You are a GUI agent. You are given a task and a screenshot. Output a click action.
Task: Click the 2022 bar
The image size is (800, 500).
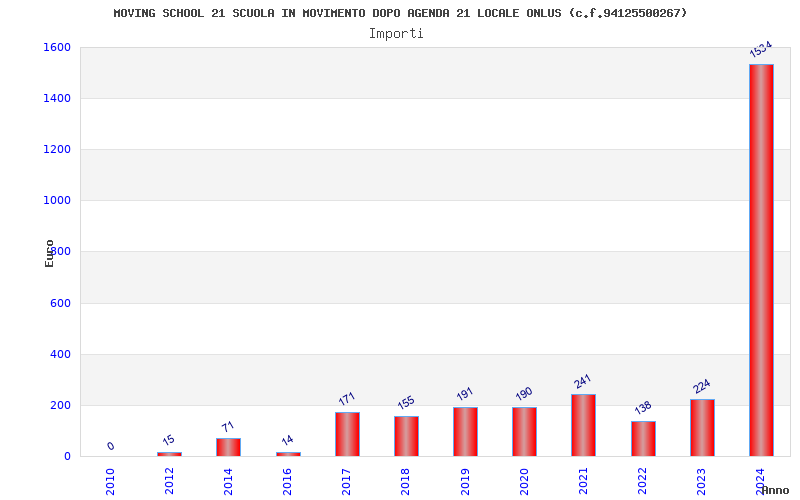(643, 439)
